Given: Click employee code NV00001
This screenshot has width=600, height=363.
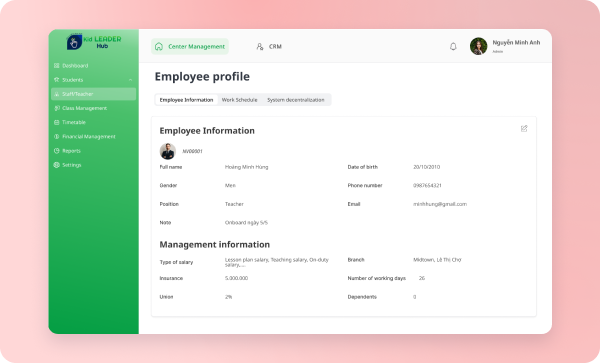Looking at the screenshot, I should (192, 151).
